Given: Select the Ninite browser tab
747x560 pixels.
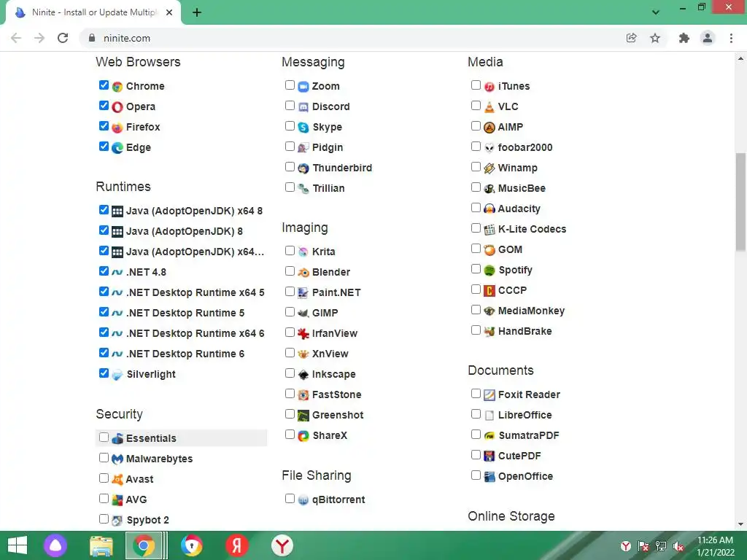Looking at the screenshot, I should pyautogui.click(x=93, y=12).
